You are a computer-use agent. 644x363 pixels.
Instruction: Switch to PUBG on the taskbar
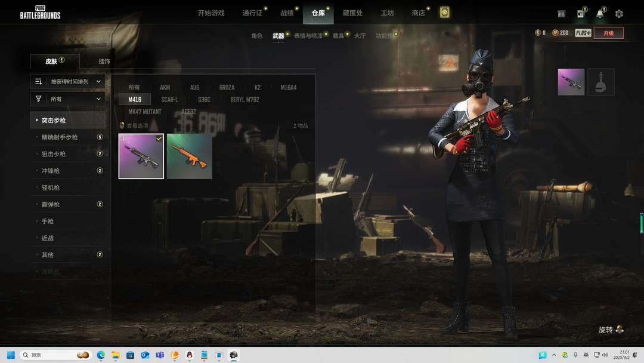[x=234, y=355]
